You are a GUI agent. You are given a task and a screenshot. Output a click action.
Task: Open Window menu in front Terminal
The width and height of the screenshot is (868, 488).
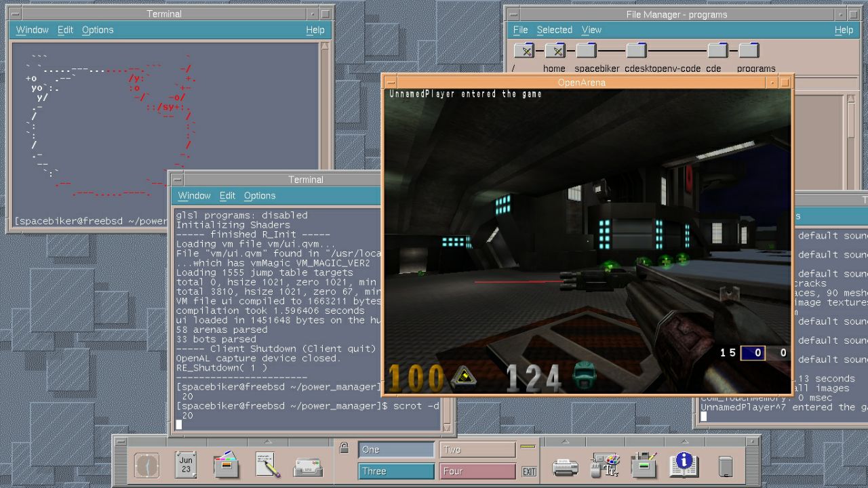(x=194, y=195)
